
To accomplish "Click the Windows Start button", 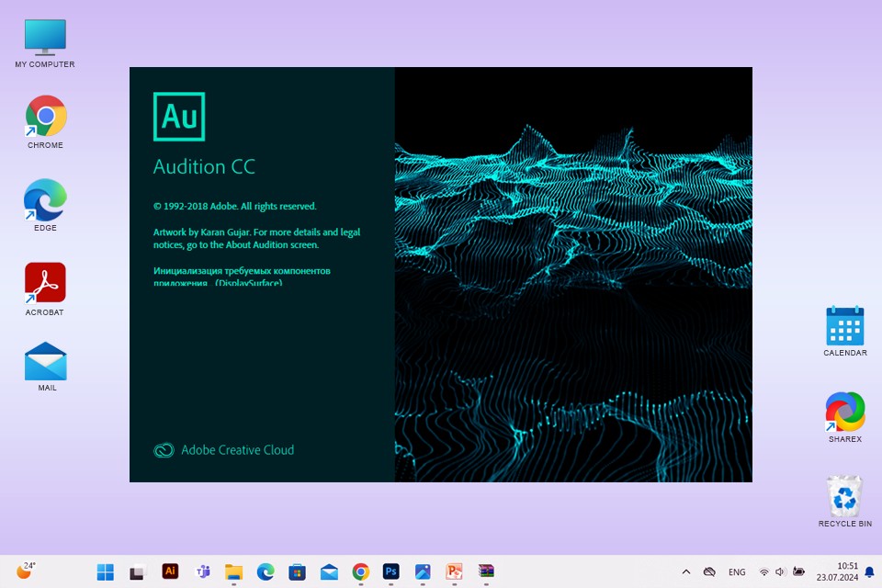I will (106, 571).
